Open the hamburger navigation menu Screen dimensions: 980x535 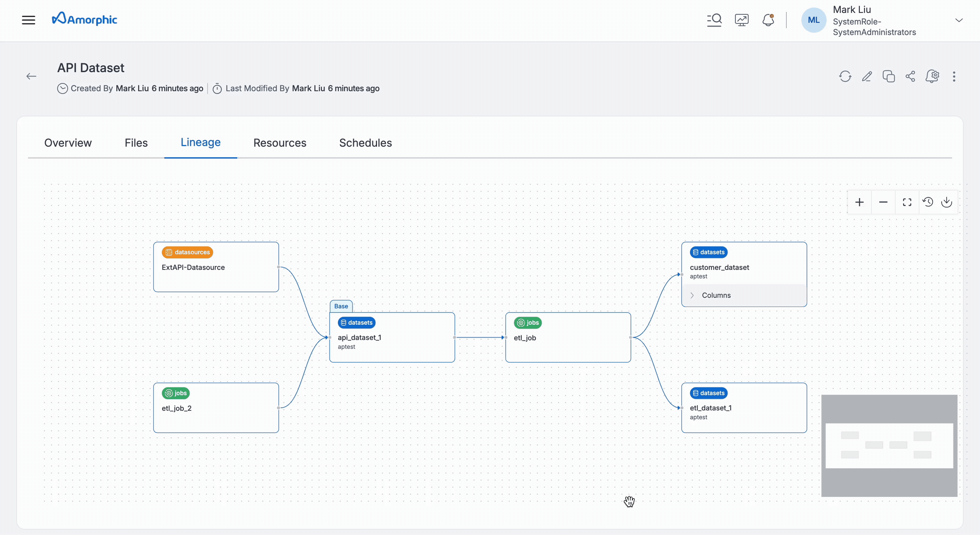[x=29, y=20]
